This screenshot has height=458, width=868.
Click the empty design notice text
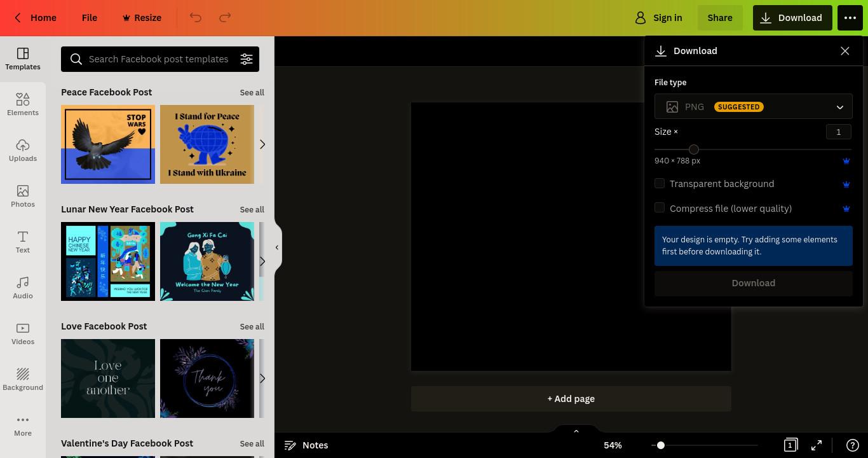pos(750,246)
